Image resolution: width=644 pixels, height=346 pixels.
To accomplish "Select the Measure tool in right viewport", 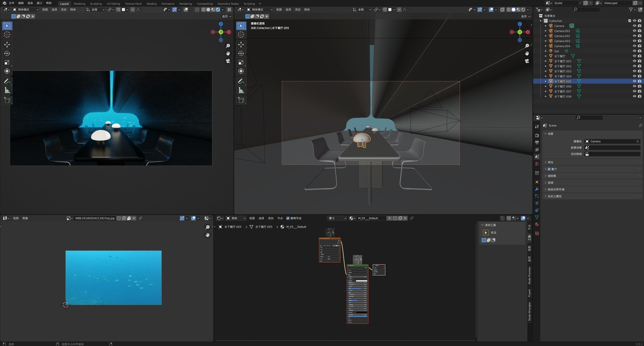I will (241, 90).
